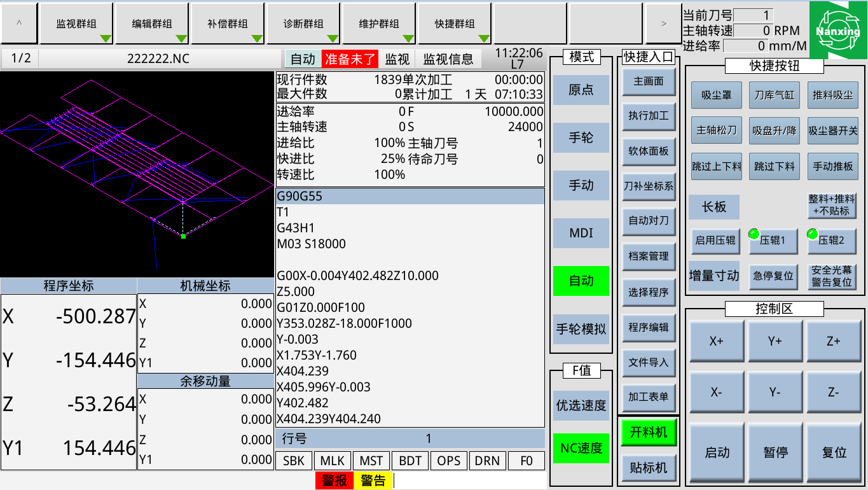Toggle 吸尘器开关

[833, 130]
